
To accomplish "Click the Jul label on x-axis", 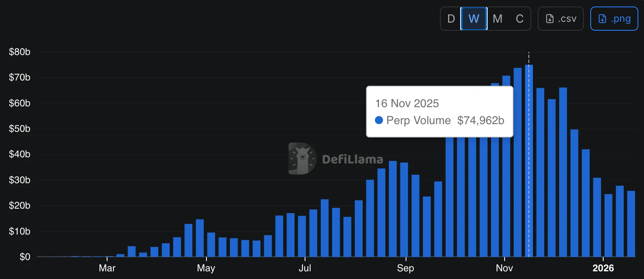I will point(305,268).
